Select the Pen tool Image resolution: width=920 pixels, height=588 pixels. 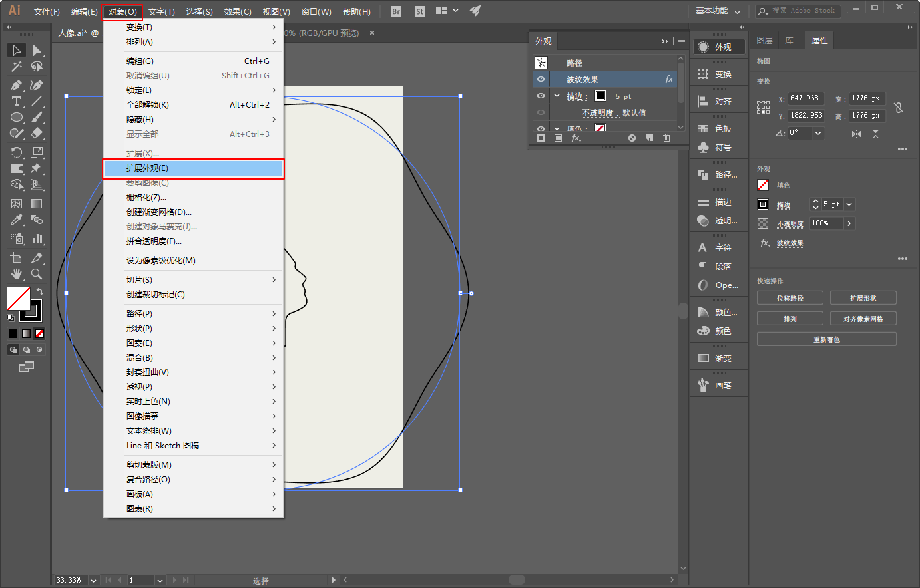click(x=17, y=85)
